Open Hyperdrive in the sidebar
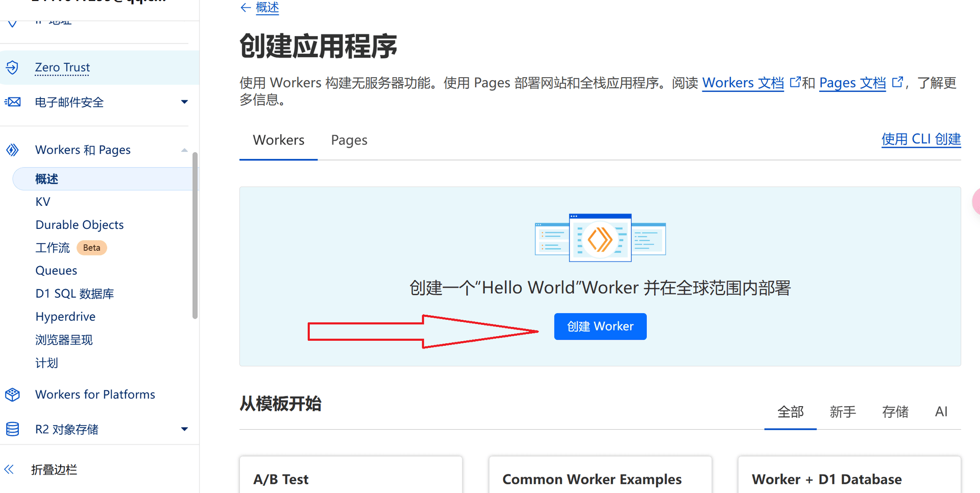The width and height of the screenshot is (980, 493). (65, 317)
